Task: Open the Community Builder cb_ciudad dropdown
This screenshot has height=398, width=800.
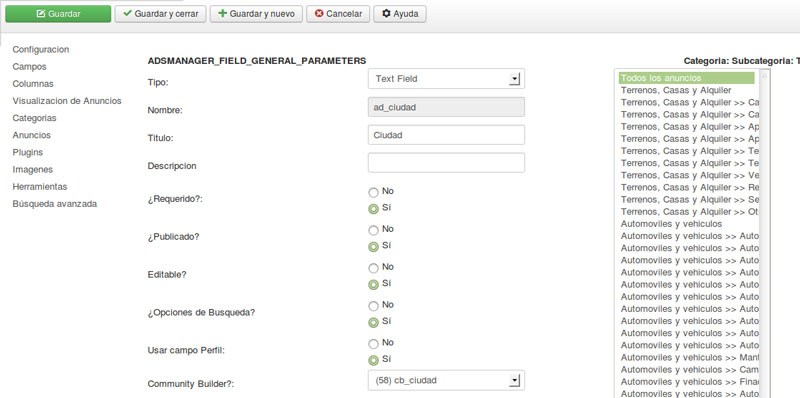Action: pyautogui.click(x=446, y=380)
